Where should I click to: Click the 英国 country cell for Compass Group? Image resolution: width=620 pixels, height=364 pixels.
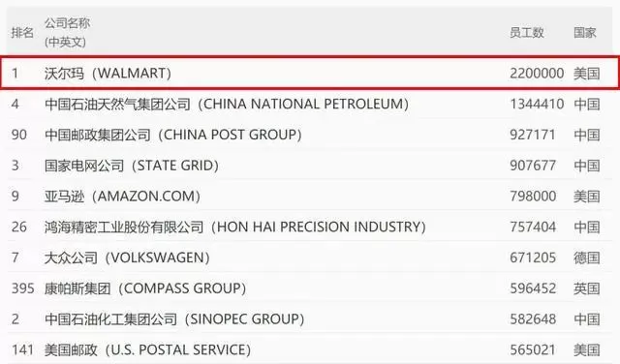coord(587,288)
